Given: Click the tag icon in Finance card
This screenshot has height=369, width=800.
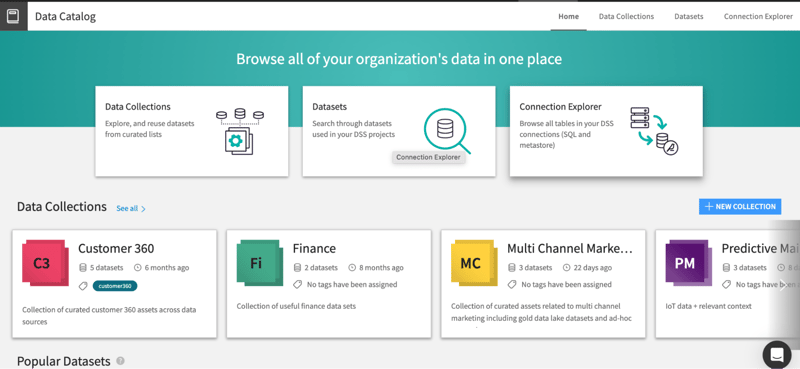Looking at the screenshot, I should click(298, 284).
